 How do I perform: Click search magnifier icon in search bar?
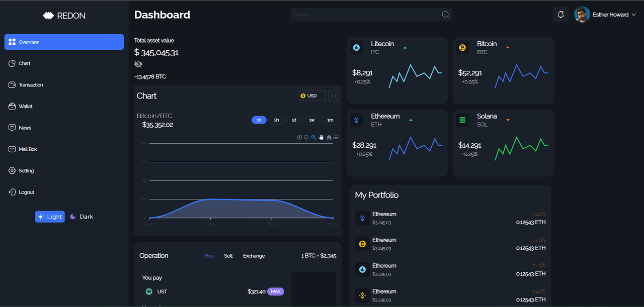point(445,15)
